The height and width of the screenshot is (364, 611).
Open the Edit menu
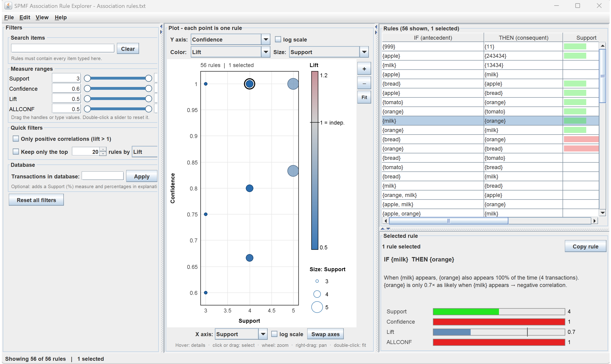point(25,17)
